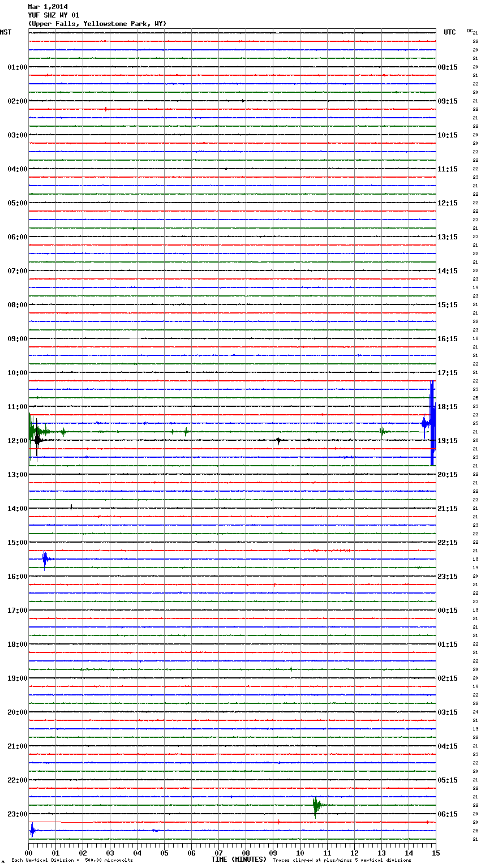Click the 19:15 UTC time label
481x868 pixels.
[x=448, y=441]
